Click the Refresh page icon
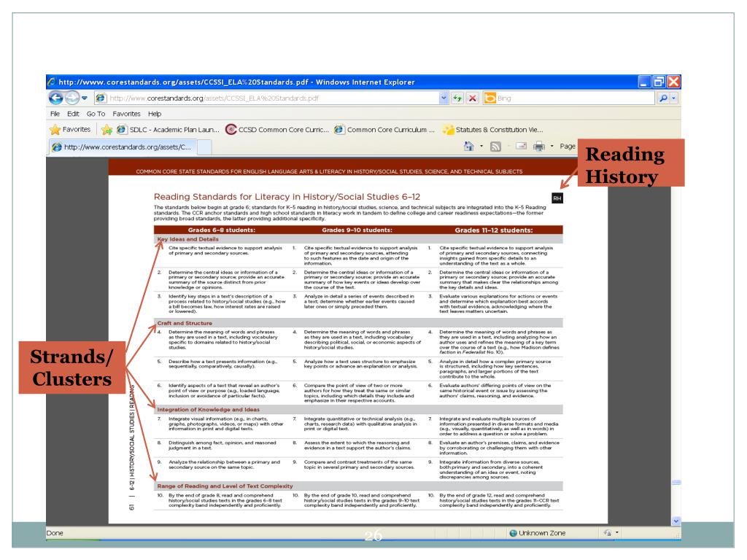 (x=457, y=98)
